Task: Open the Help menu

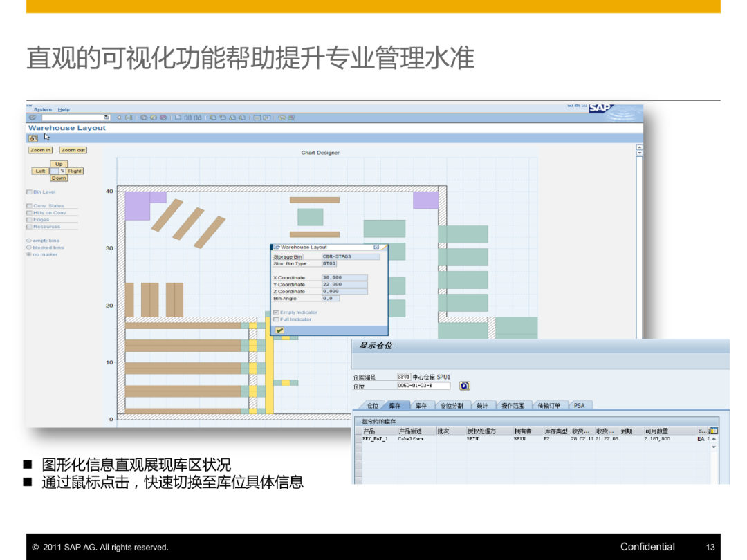Action: coord(64,109)
